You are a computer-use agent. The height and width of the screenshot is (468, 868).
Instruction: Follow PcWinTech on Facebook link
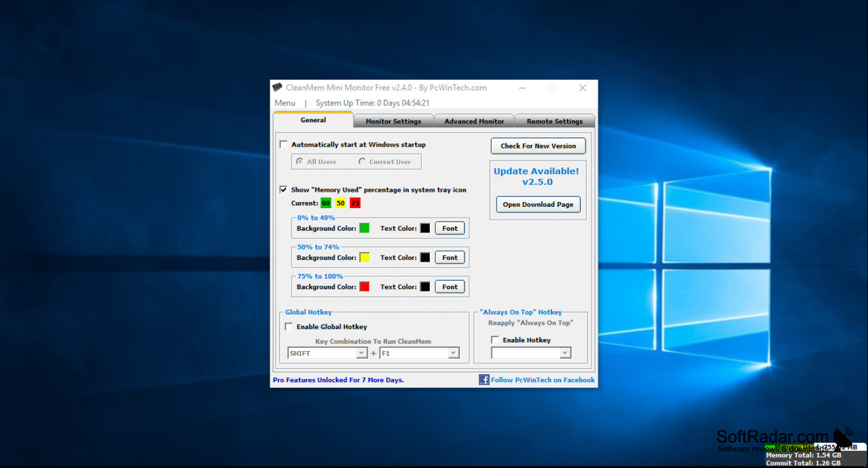point(543,380)
